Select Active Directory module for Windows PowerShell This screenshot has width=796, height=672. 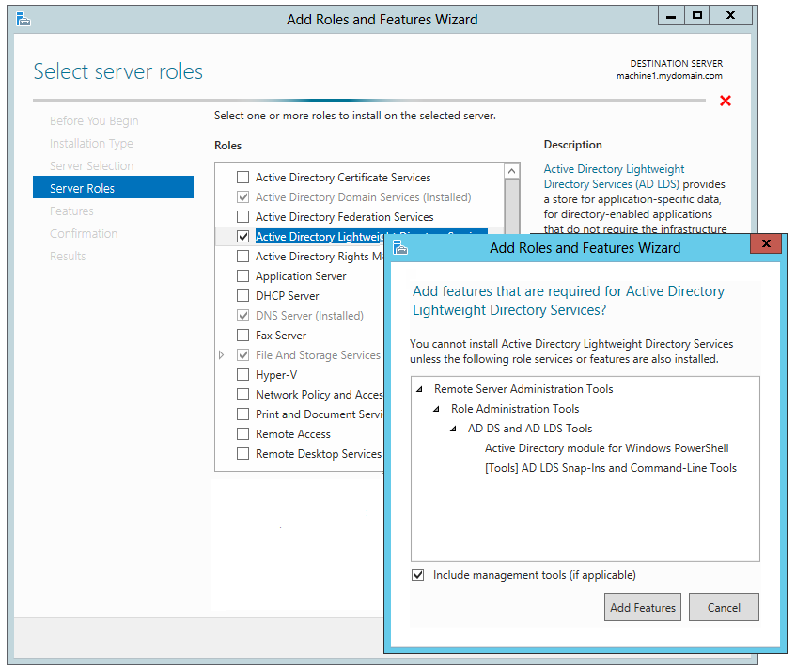pyautogui.click(x=606, y=448)
